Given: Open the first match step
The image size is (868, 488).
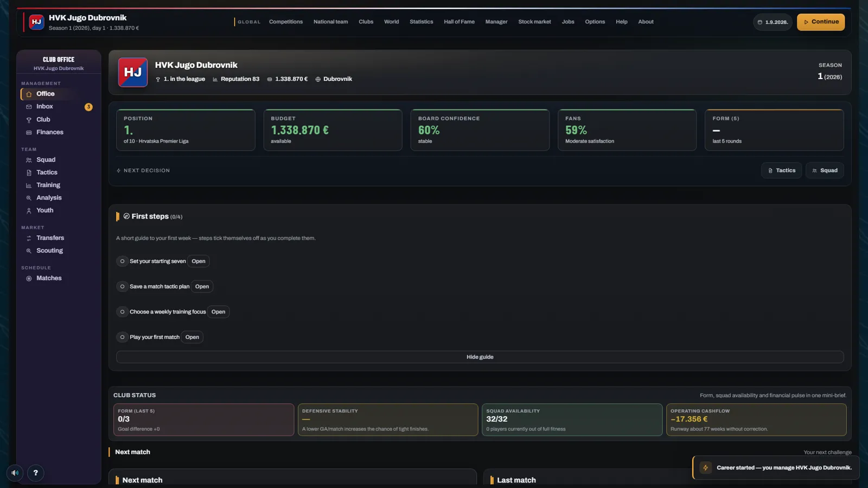Looking at the screenshot, I should coord(192,337).
